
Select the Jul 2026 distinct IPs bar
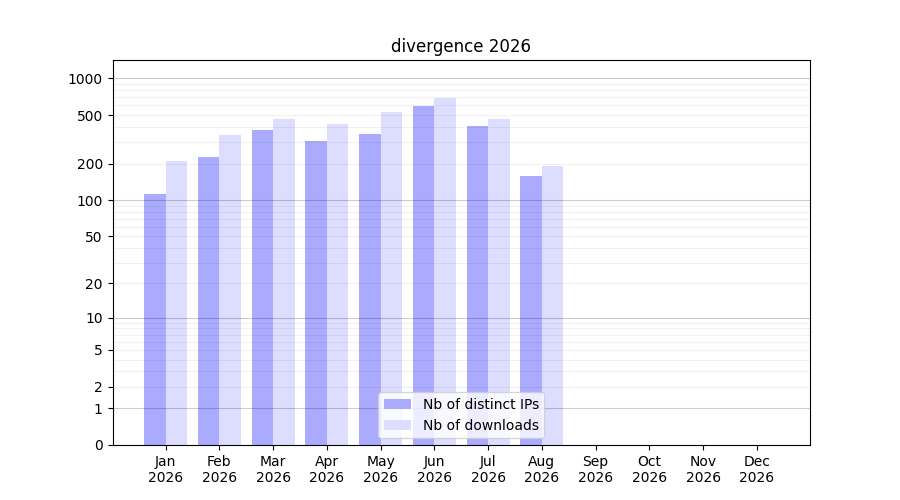(x=478, y=286)
